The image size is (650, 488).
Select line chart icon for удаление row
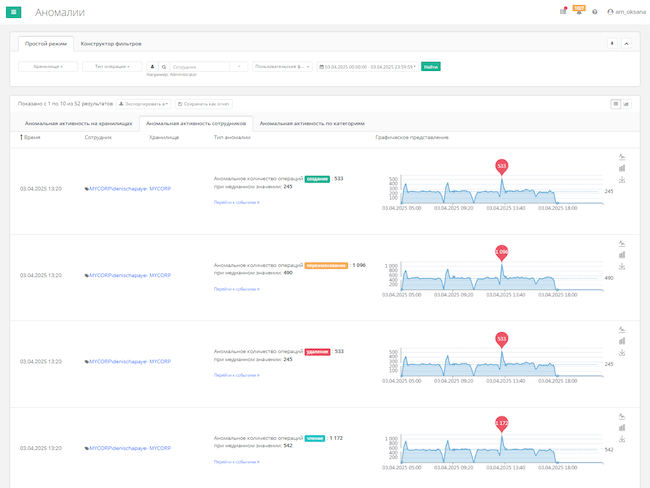click(622, 330)
